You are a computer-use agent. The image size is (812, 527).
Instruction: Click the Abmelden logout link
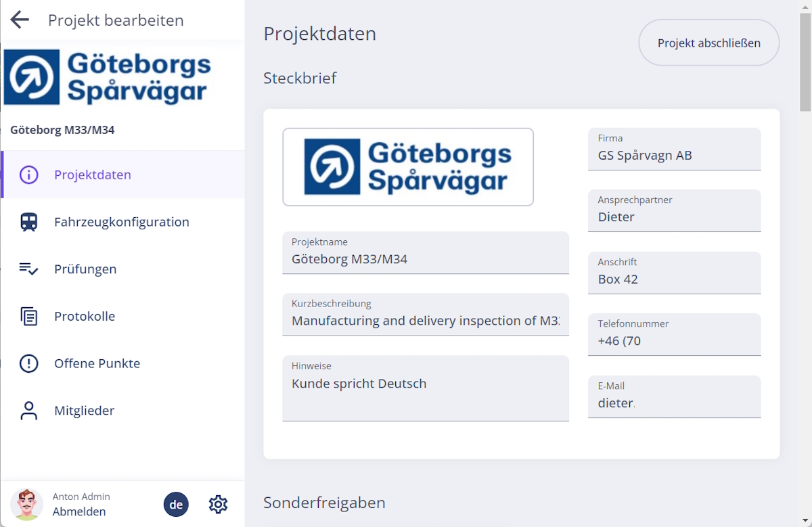(x=79, y=511)
